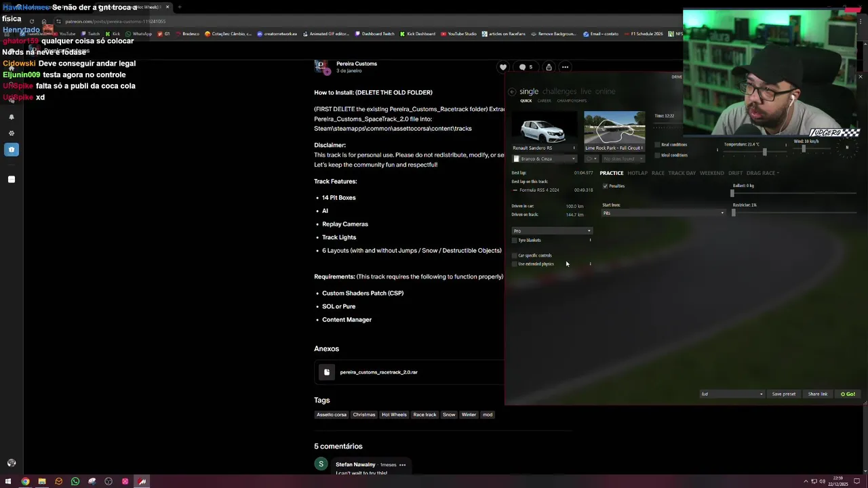This screenshot has height=488, width=868.
Task: Click the green Go! button
Action: click(848, 394)
